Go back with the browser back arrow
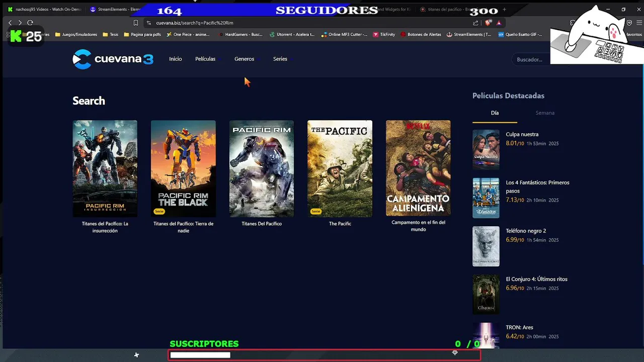Image resolution: width=644 pixels, height=362 pixels. (10, 23)
